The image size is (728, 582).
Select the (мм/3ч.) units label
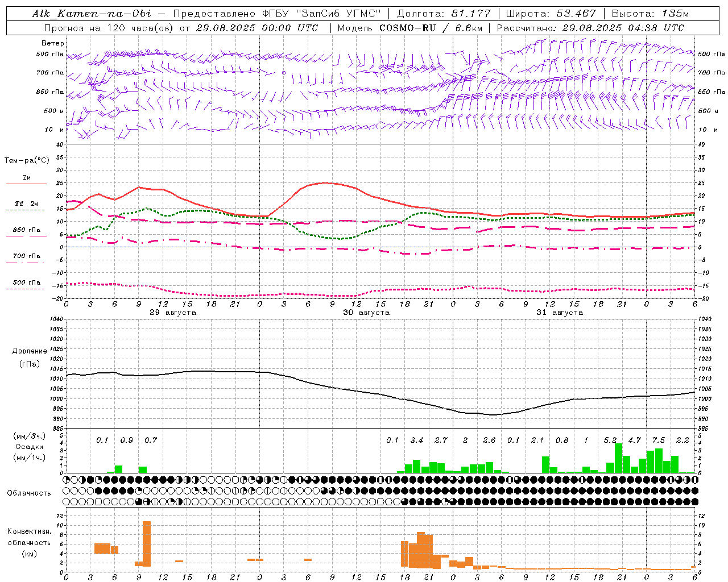(30, 436)
